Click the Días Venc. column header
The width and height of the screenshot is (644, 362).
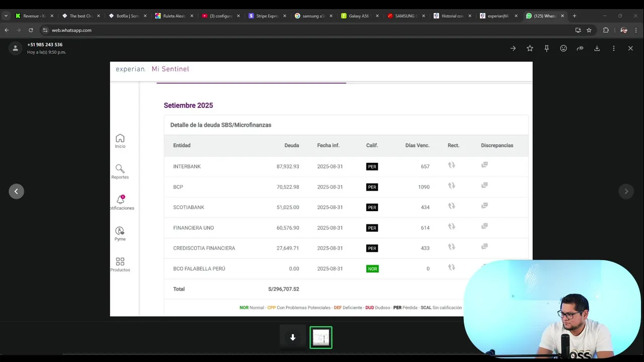point(418,145)
